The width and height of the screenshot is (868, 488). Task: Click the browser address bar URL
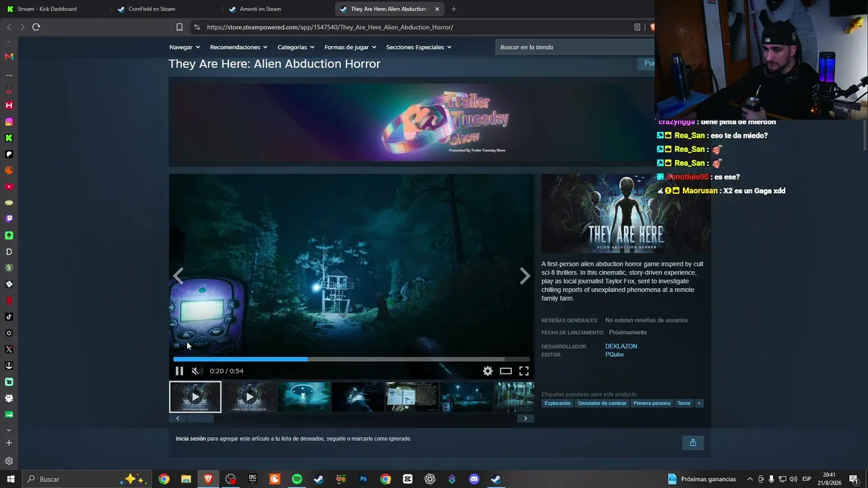pyautogui.click(x=330, y=27)
